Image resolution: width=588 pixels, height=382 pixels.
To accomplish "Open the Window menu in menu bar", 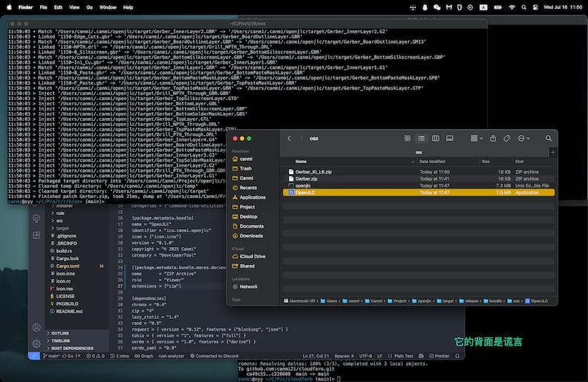I will click(108, 7).
